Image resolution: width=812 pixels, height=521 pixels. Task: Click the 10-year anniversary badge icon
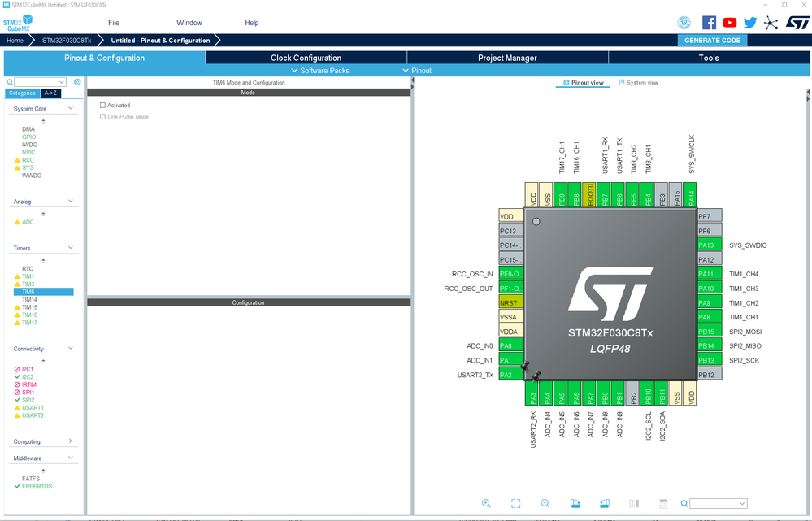[x=684, y=22]
